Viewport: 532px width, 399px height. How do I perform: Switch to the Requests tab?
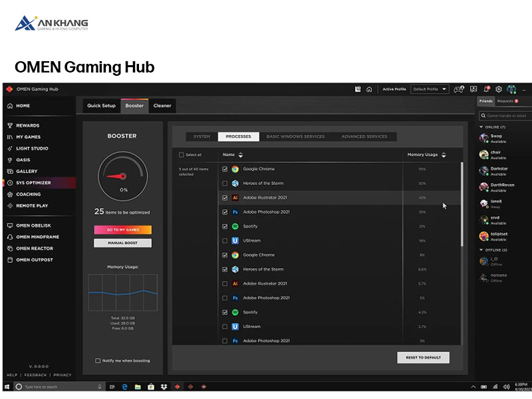click(507, 101)
